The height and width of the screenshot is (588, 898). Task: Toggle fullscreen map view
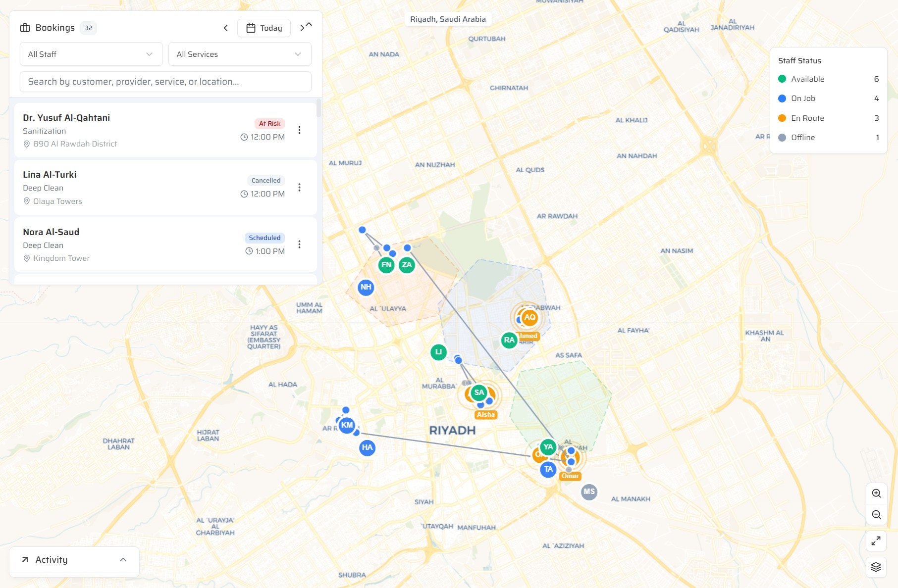[x=876, y=540]
